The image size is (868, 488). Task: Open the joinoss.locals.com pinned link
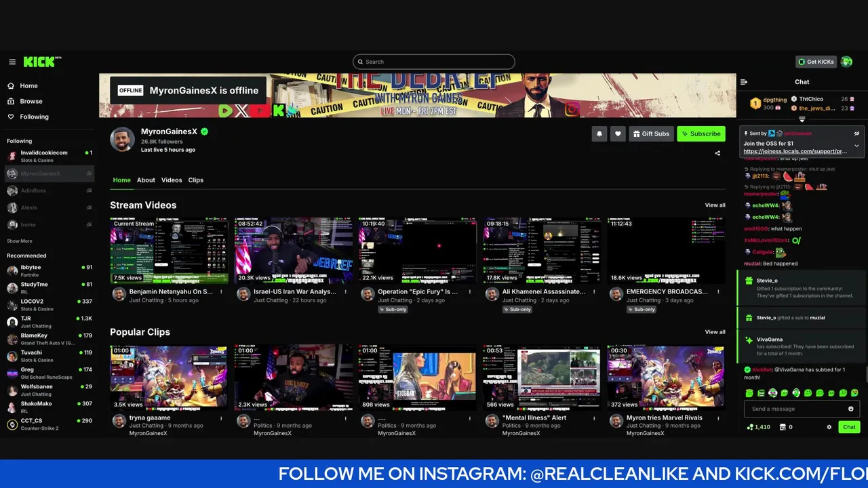click(x=795, y=152)
